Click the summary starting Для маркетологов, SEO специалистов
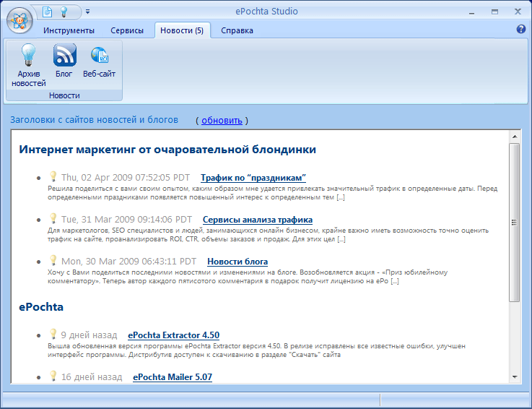The width and height of the screenshot is (532, 409). [268, 235]
